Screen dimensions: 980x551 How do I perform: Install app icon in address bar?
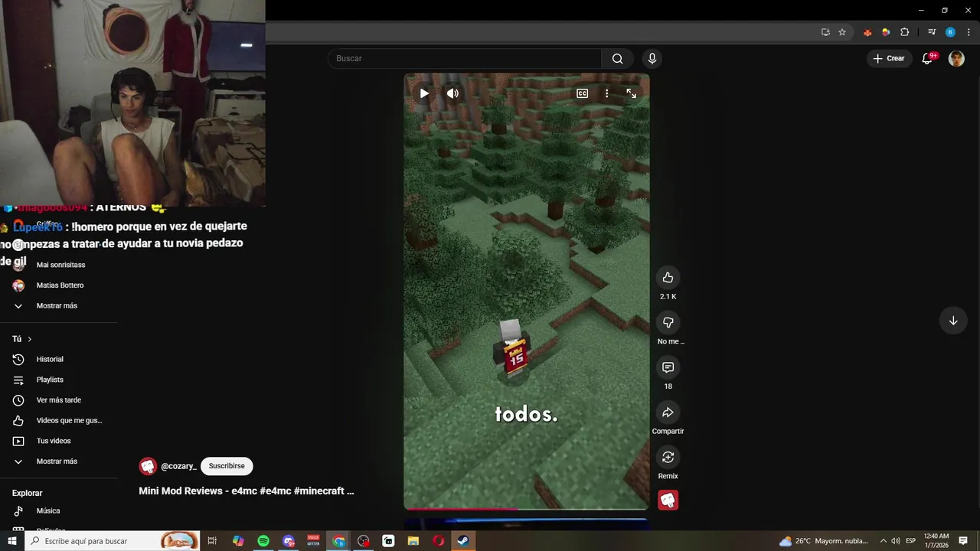(x=825, y=32)
